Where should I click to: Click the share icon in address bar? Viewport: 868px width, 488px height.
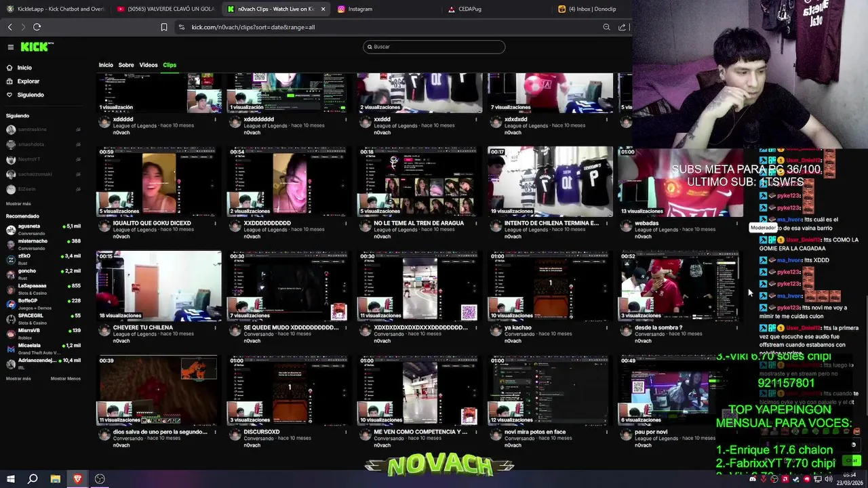(622, 27)
